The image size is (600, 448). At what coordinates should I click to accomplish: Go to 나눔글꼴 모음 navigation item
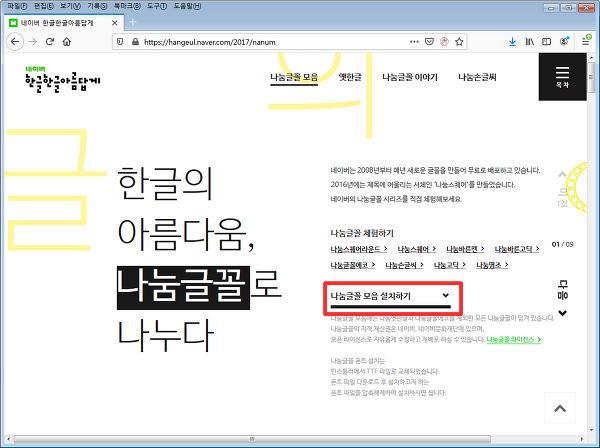294,77
